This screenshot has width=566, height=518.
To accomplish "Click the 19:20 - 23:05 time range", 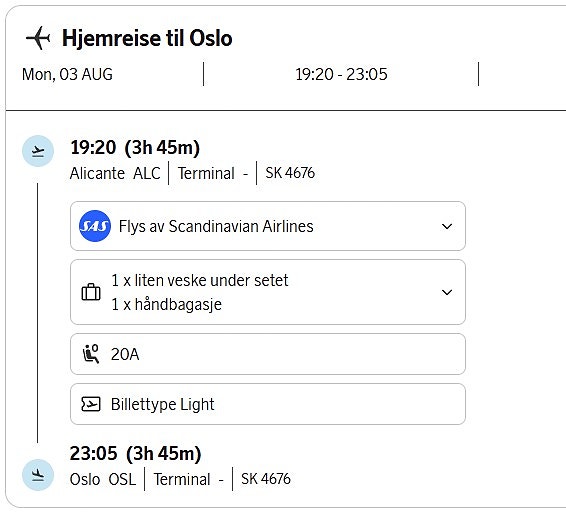I will pos(341,74).
